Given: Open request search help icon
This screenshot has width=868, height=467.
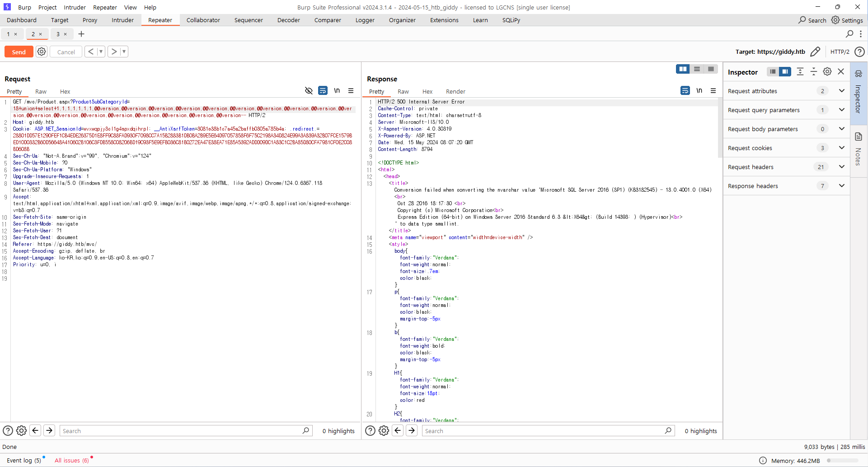Looking at the screenshot, I should click(8, 430).
